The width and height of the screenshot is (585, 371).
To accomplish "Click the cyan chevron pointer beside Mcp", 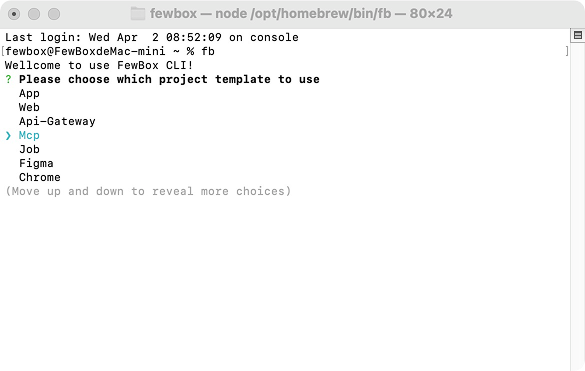I will click(x=8, y=135).
